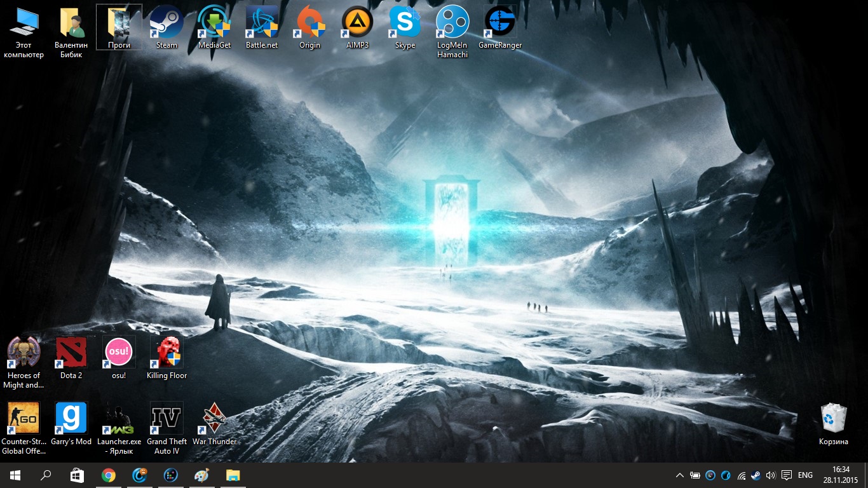
Task: Select the Counter-Strike Global Offensive shortcut
Action: [x=24, y=428]
